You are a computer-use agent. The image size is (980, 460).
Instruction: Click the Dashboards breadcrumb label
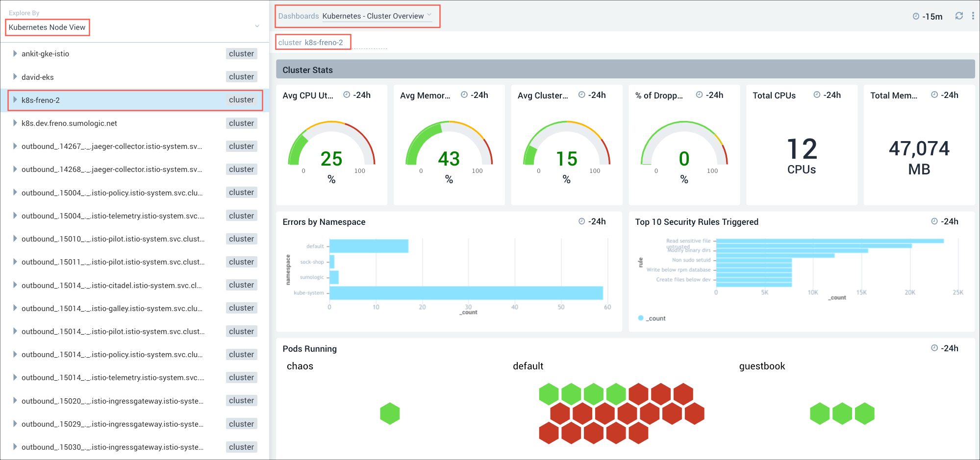(x=299, y=16)
